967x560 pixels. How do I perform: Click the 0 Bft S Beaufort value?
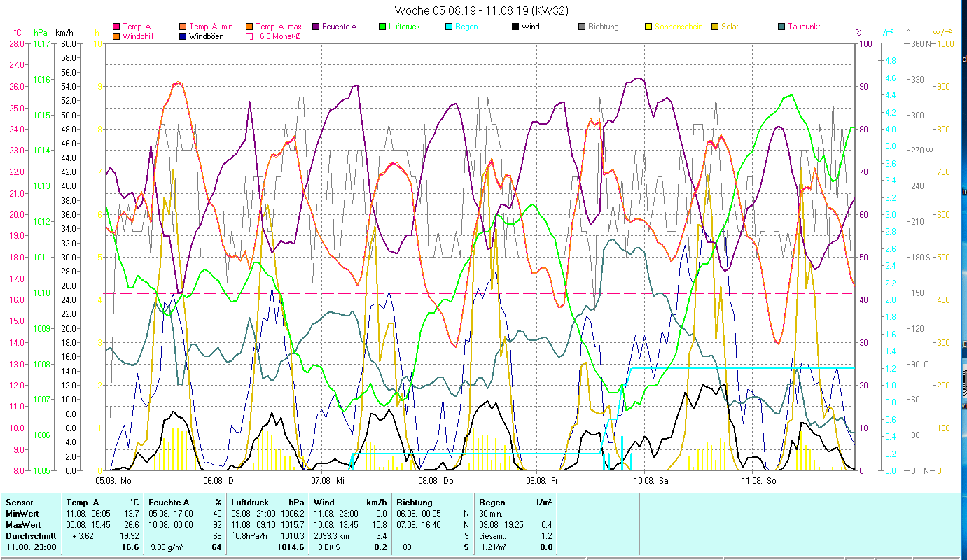point(331,547)
